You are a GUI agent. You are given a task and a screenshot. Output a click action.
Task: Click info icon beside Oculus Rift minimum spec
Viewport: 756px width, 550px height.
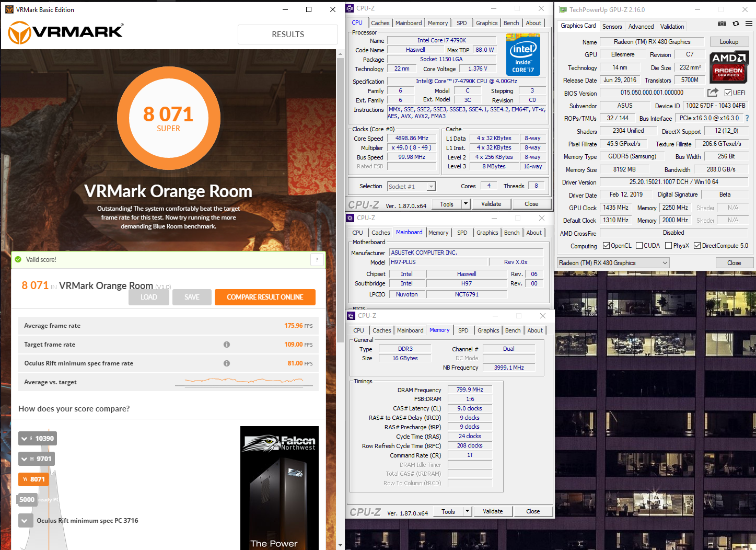227,363
